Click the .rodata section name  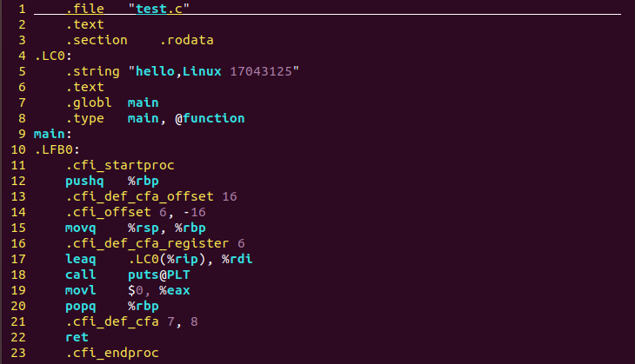click(187, 40)
